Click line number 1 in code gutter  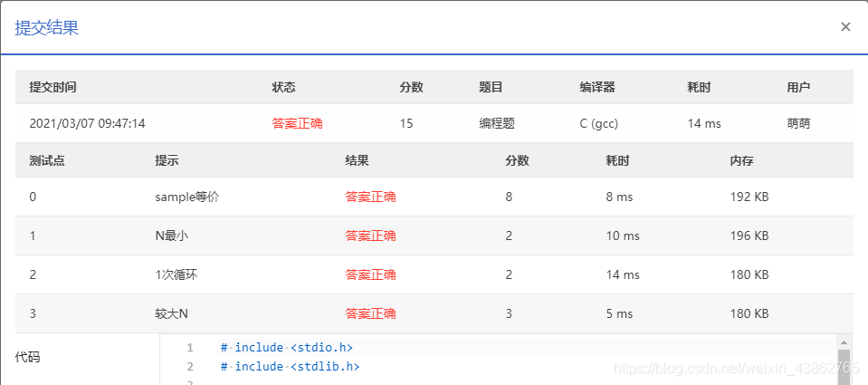(x=190, y=347)
